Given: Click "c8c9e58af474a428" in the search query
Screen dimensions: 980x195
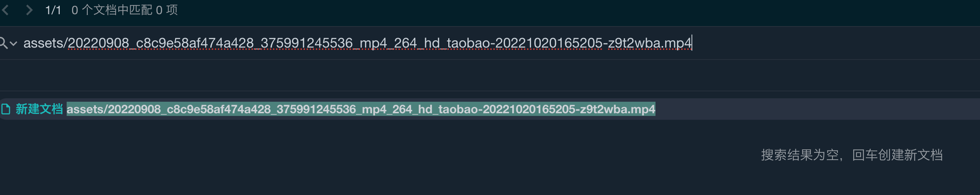Looking at the screenshot, I should coord(195,43).
